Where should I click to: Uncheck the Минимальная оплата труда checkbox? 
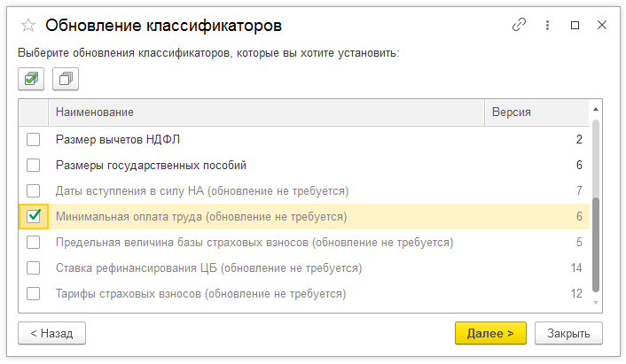(34, 216)
